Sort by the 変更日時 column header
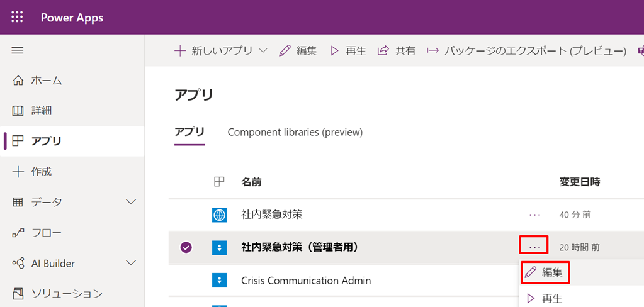Viewport: 644px width, 307px height. point(580,182)
